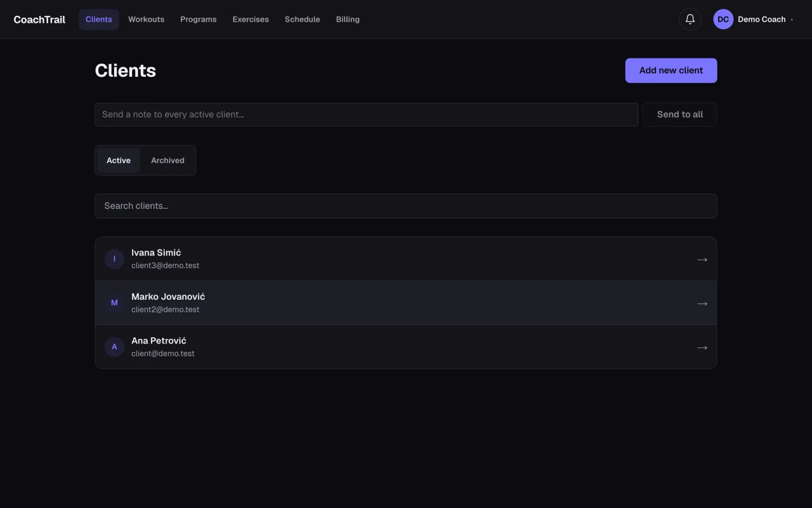Open the Billing page
Image resolution: width=812 pixels, height=508 pixels.
coord(348,19)
